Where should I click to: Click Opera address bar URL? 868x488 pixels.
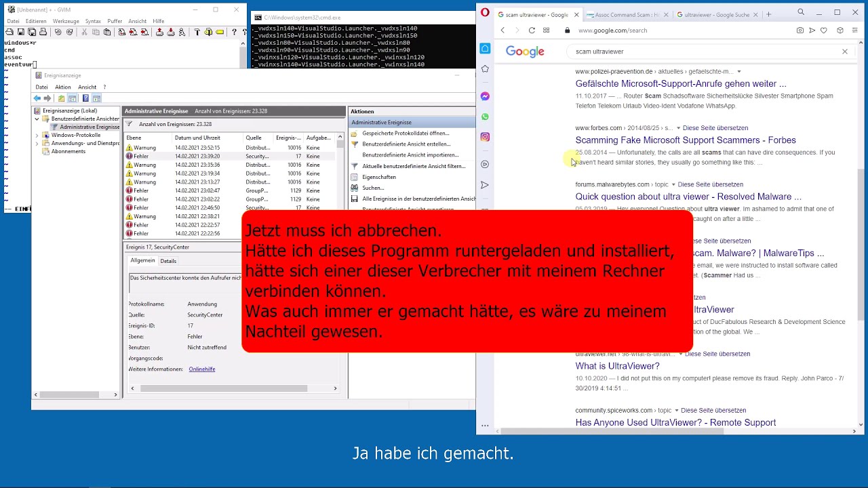pos(612,30)
